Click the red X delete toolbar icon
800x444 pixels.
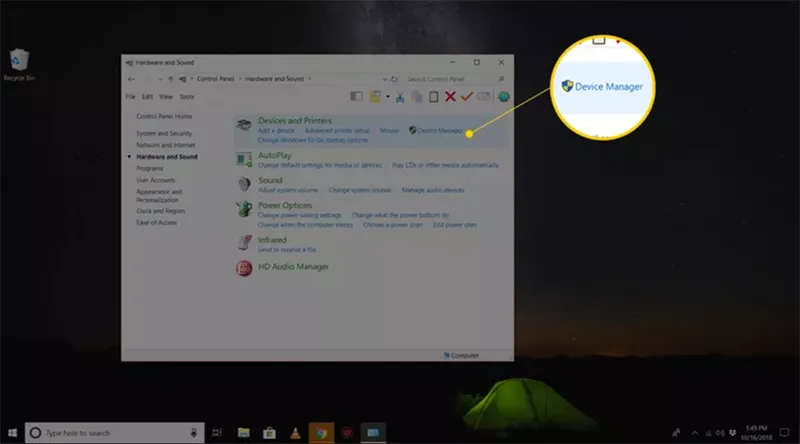pyautogui.click(x=450, y=97)
